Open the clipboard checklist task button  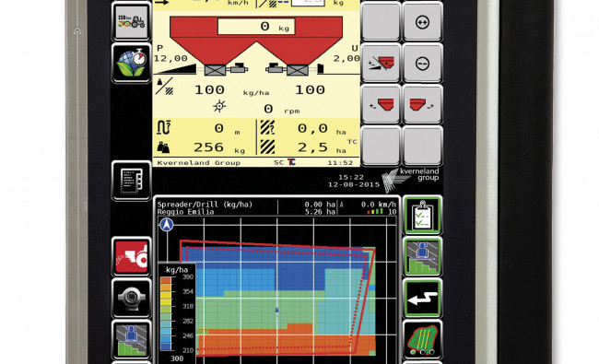422,215
